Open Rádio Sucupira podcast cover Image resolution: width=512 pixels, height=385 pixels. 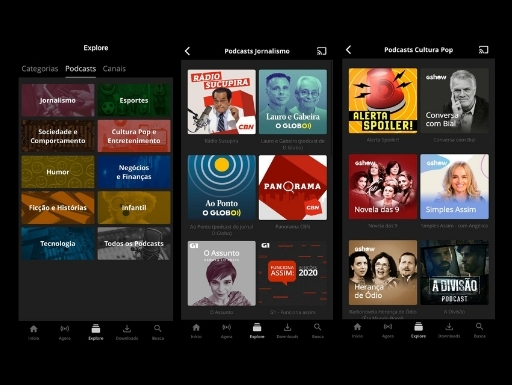[x=222, y=102]
